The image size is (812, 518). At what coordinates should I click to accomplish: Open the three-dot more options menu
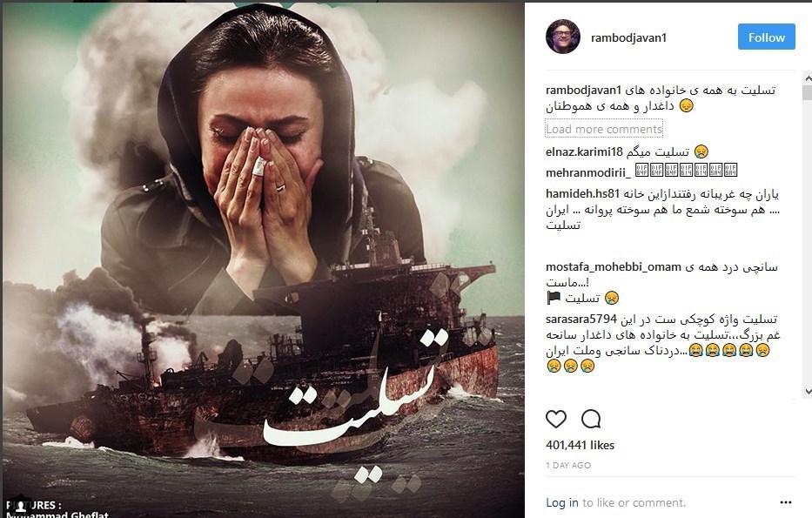coord(786,502)
